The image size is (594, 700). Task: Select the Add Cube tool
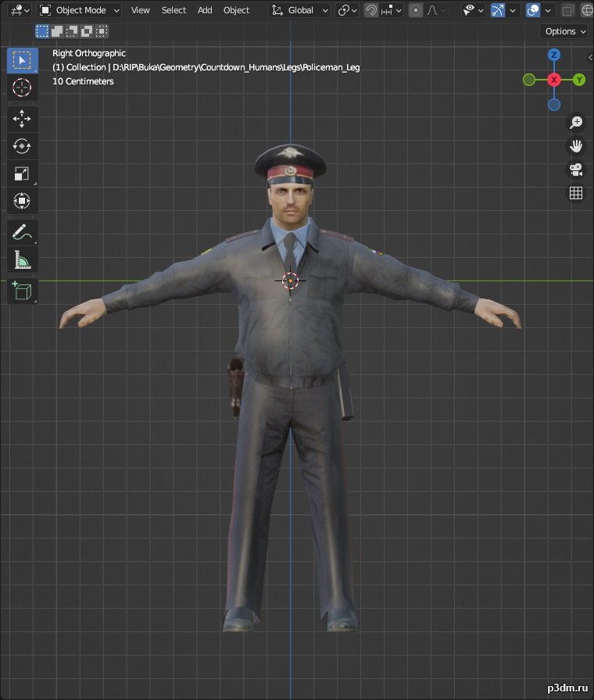click(22, 291)
